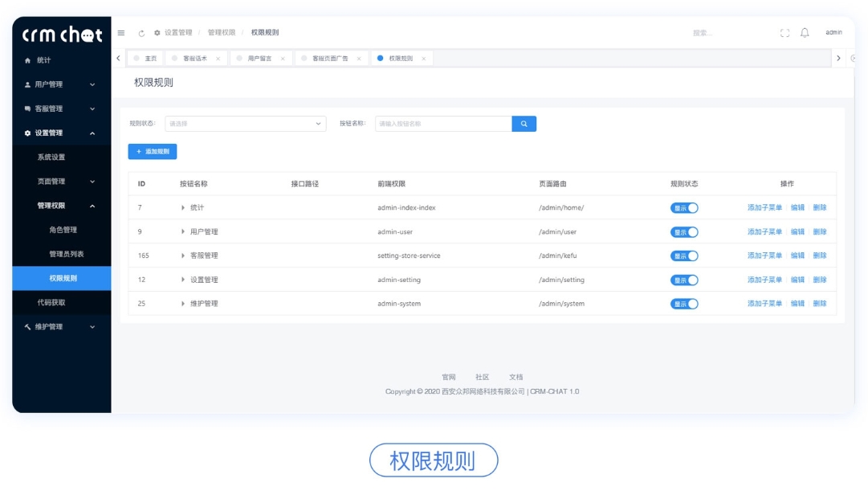Screen dimensions: 868x499
Task: Collapse the sidebar using the hamburger icon
Action: tap(120, 33)
